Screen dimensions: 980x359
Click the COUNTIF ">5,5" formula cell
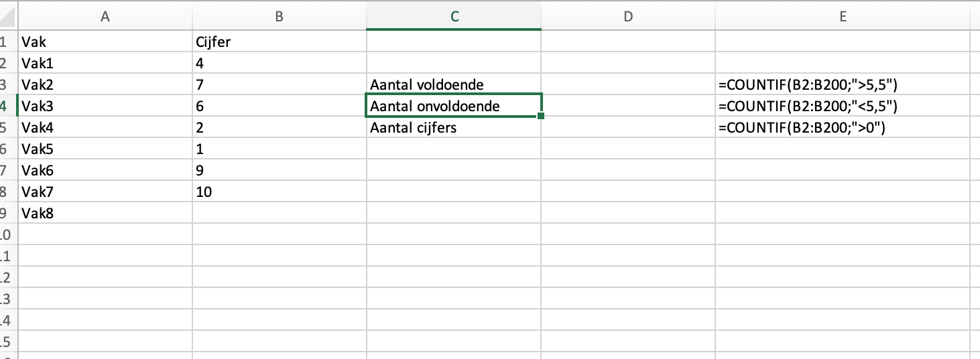click(843, 85)
